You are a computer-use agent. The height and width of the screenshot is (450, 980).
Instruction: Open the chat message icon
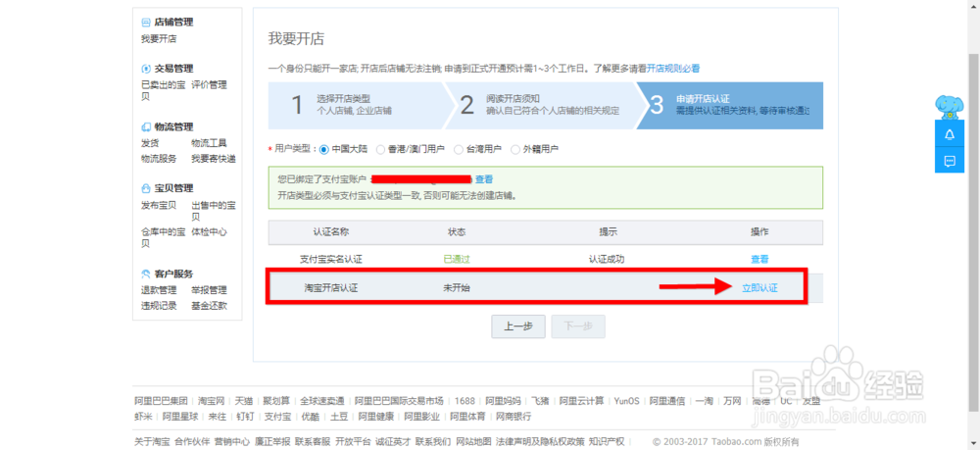click(x=950, y=161)
